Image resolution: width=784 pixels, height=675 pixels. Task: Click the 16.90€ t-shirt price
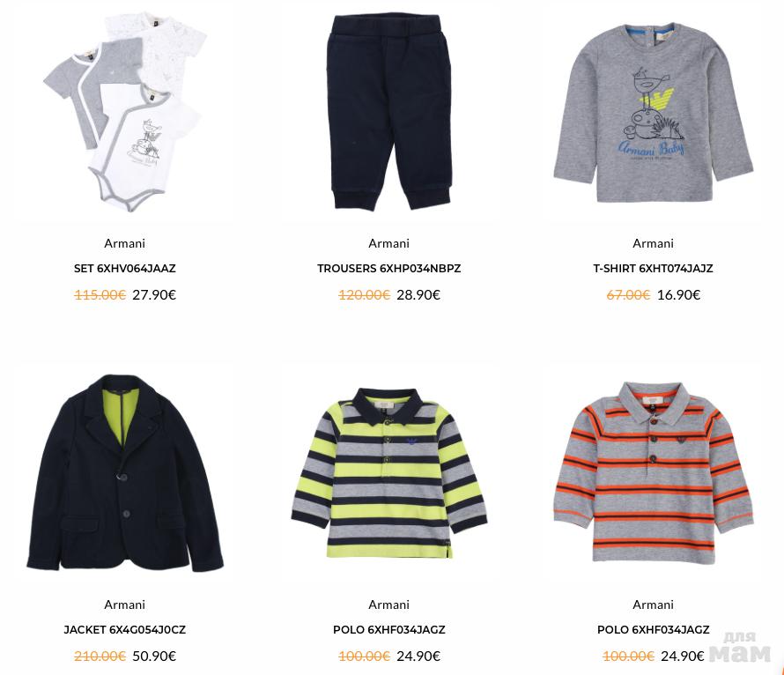[678, 295]
